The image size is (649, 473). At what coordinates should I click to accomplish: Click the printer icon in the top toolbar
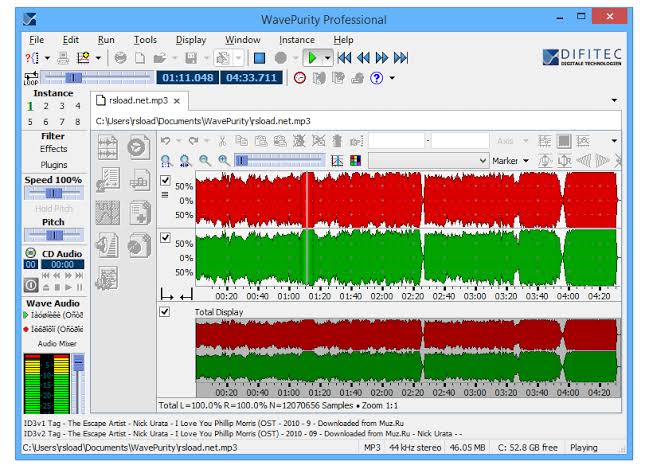pos(63,58)
